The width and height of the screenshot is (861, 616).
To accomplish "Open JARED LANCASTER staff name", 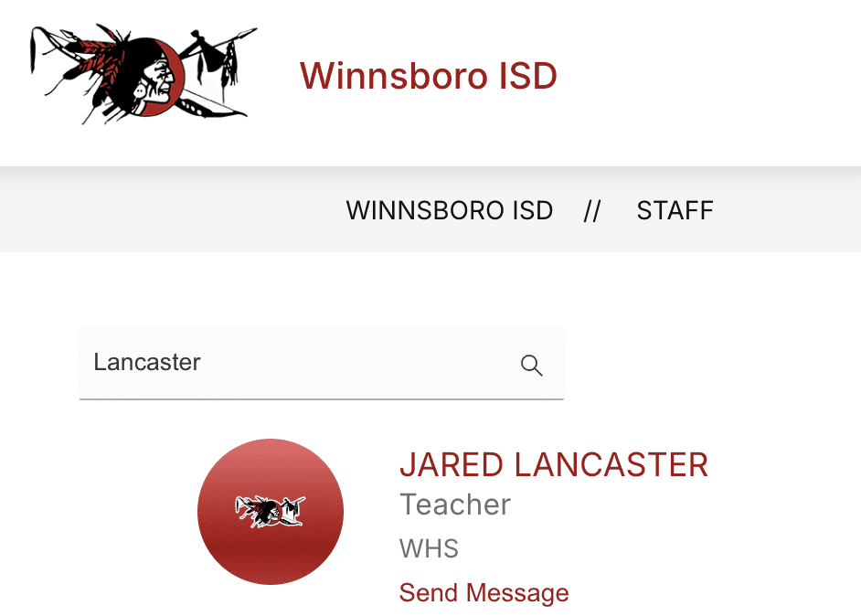I will click(554, 465).
